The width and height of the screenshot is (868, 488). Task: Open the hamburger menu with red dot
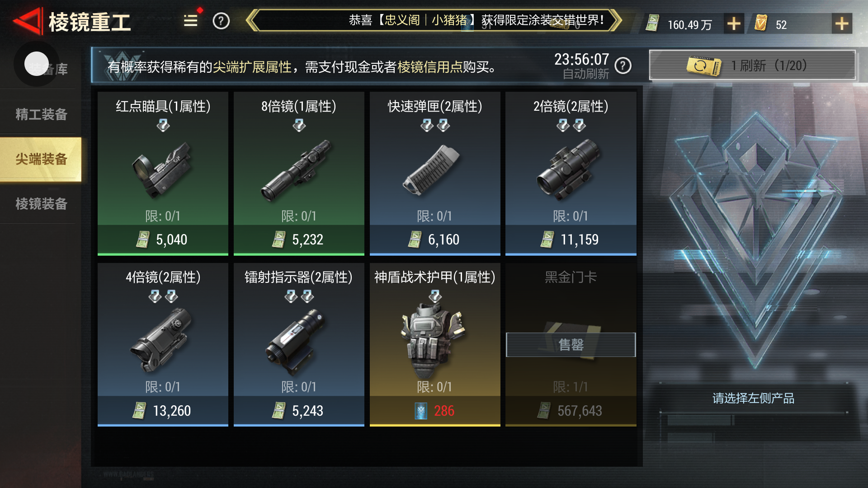191,20
